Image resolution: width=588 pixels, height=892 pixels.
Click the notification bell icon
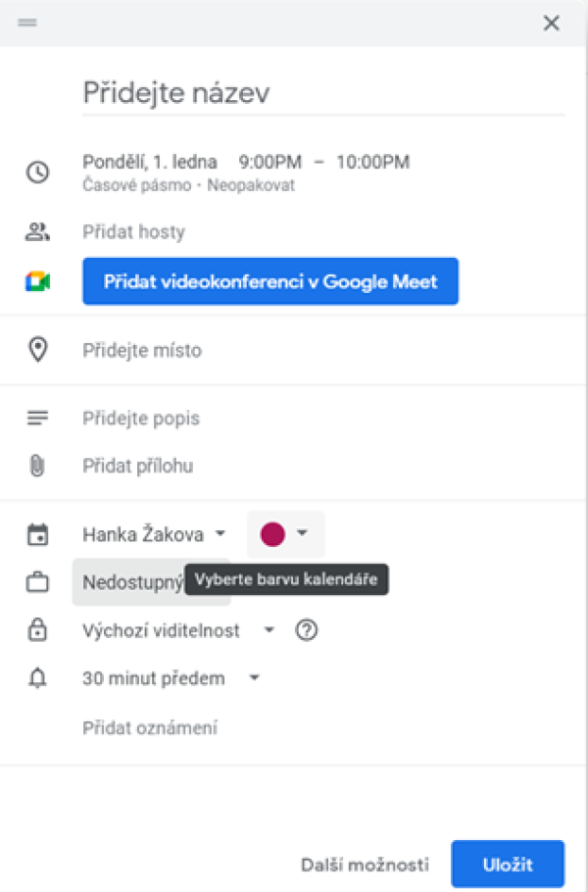(x=37, y=677)
